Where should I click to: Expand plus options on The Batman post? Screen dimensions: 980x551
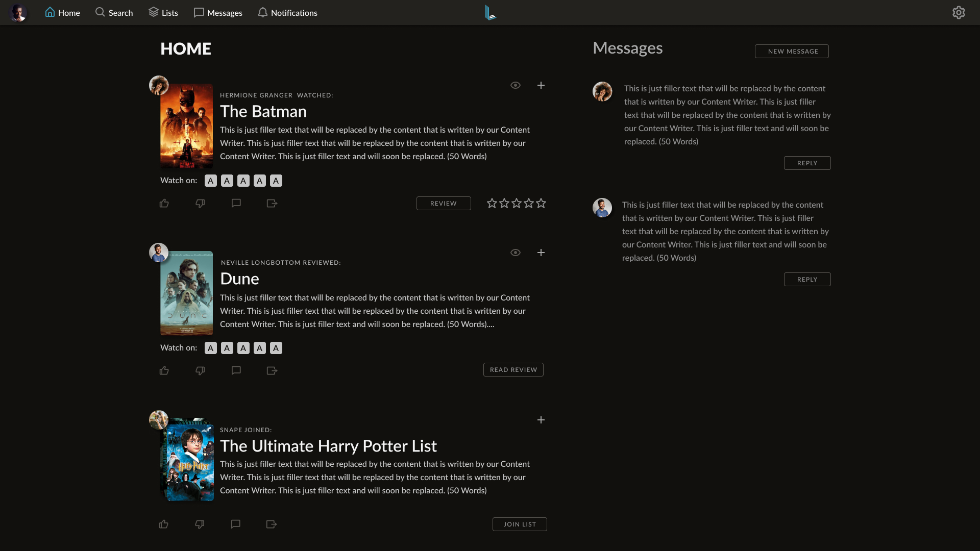point(541,85)
